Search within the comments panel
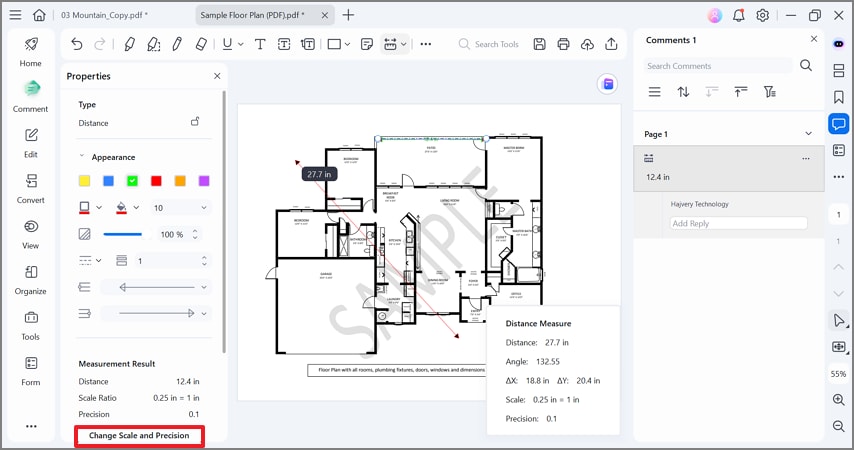854x450 pixels. click(806, 66)
